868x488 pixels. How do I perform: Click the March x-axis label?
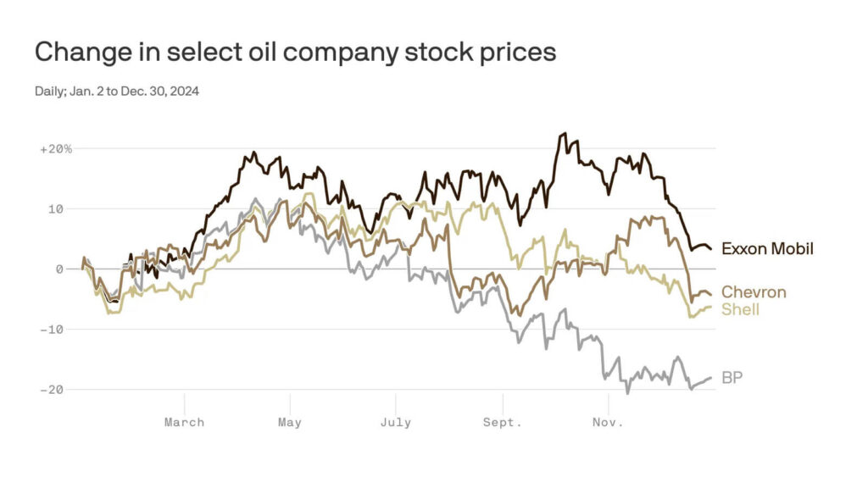[184, 422]
